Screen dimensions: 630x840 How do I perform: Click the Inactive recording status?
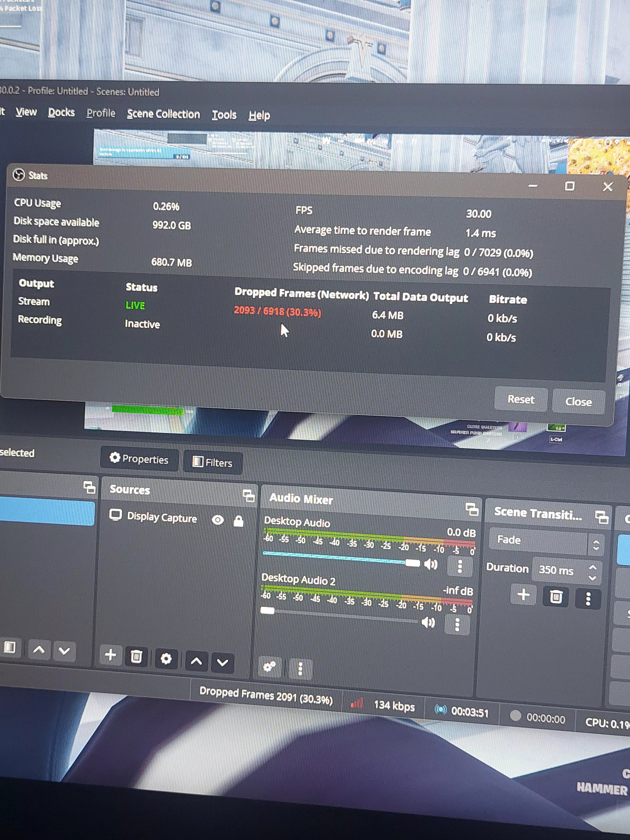tap(142, 324)
